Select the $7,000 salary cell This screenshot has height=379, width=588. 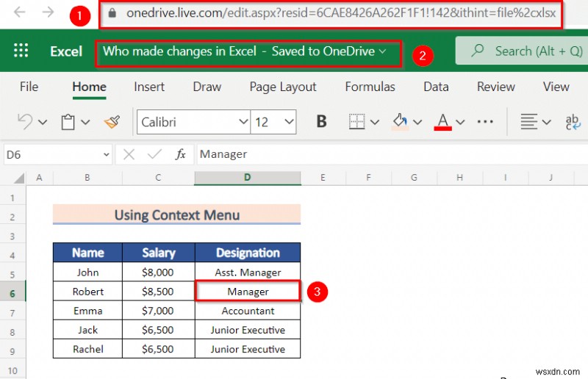158,311
